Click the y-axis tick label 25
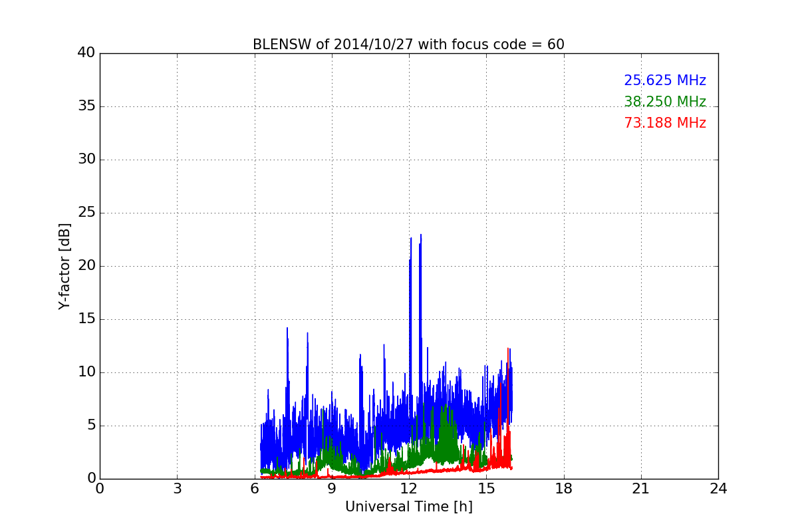The width and height of the screenshot is (798, 532). pos(86,213)
